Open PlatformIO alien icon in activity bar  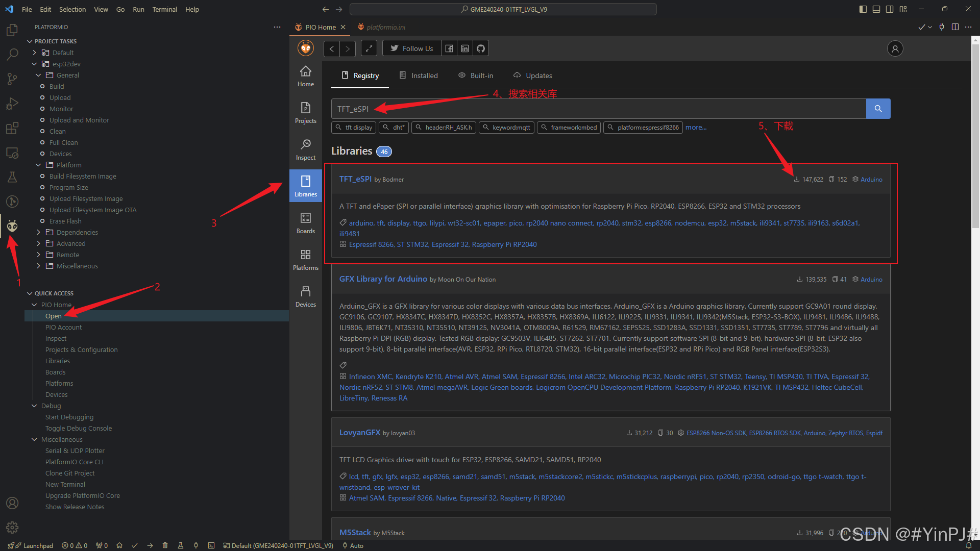point(12,226)
